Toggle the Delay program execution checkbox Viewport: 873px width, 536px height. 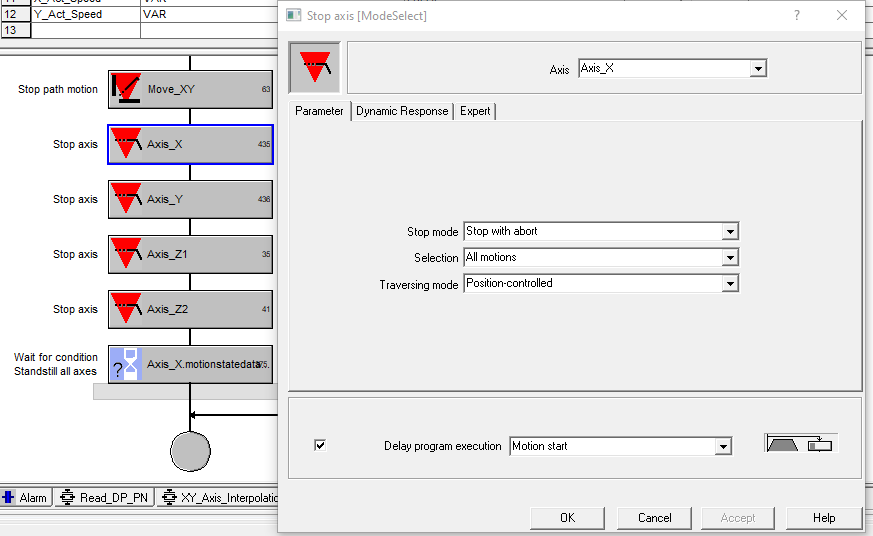(x=320, y=446)
